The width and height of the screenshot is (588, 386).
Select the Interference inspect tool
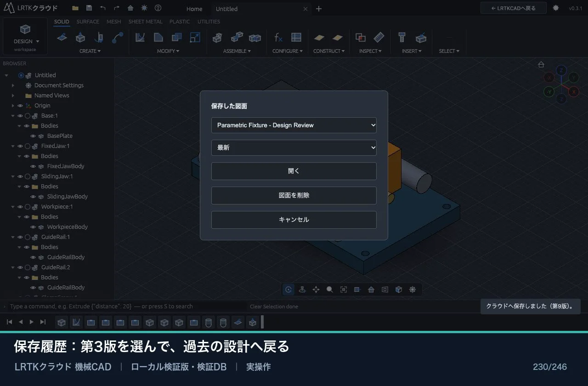tap(361, 38)
